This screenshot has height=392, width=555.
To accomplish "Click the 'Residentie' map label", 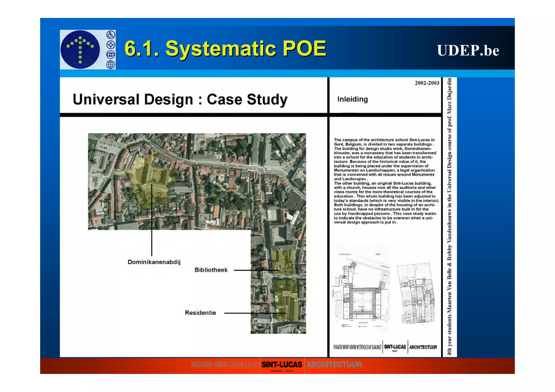I will [201, 313].
